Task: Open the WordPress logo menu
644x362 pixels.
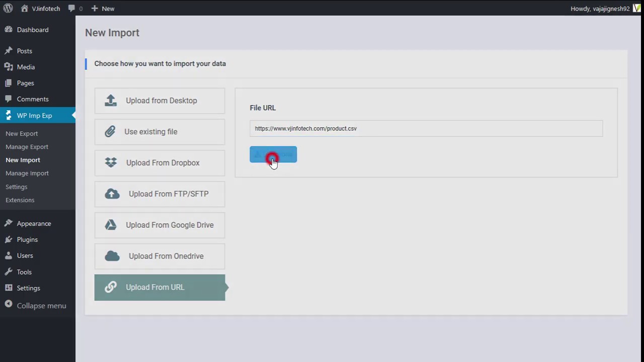Action: point(8,8)
